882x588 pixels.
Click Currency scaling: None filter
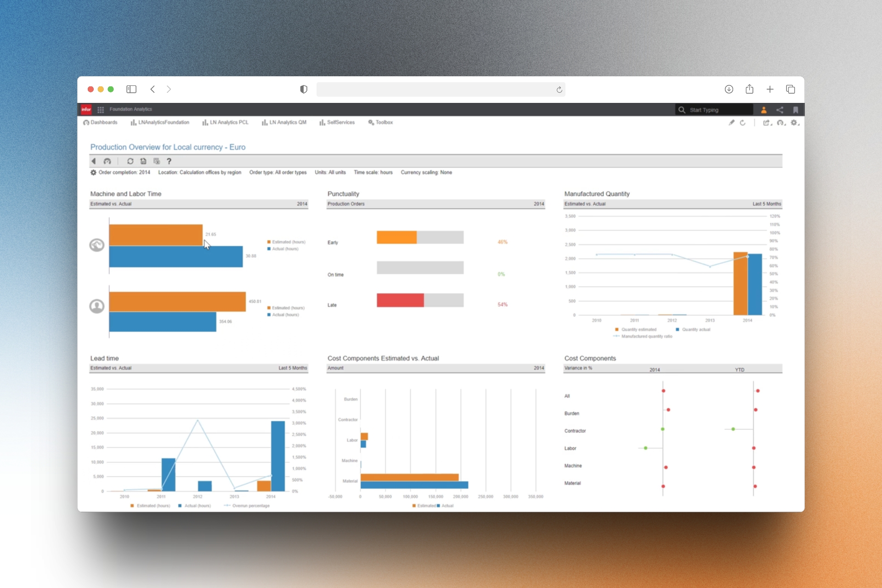(426, 172)
